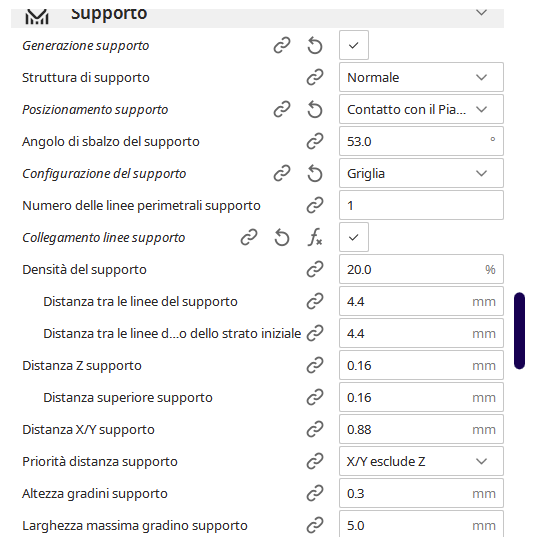This screenshot has width=535, height=537.
Task: Revert Configurazione del supporto setting
Action: tap(315, 173)
